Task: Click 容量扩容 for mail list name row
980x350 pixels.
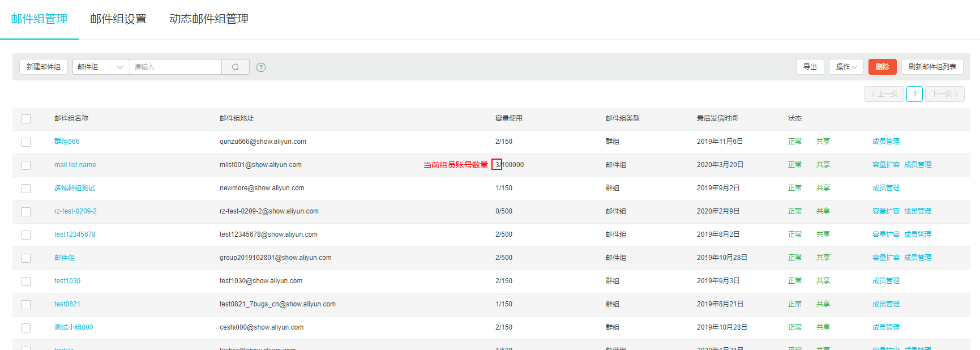Action: click(x=885, y=165)
